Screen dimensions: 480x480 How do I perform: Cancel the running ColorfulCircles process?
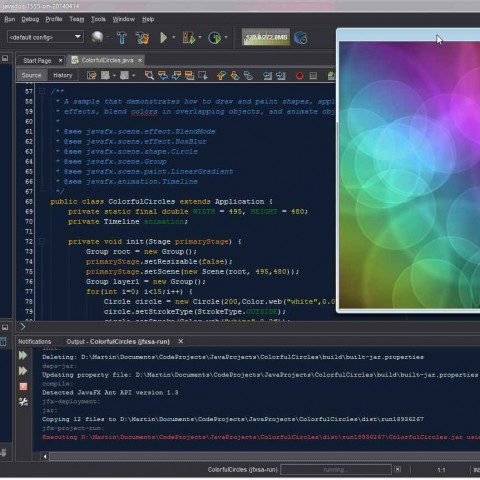(398, 469)
